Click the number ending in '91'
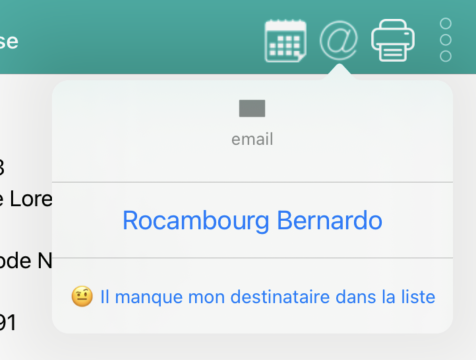476x360 pixels. 8,323
